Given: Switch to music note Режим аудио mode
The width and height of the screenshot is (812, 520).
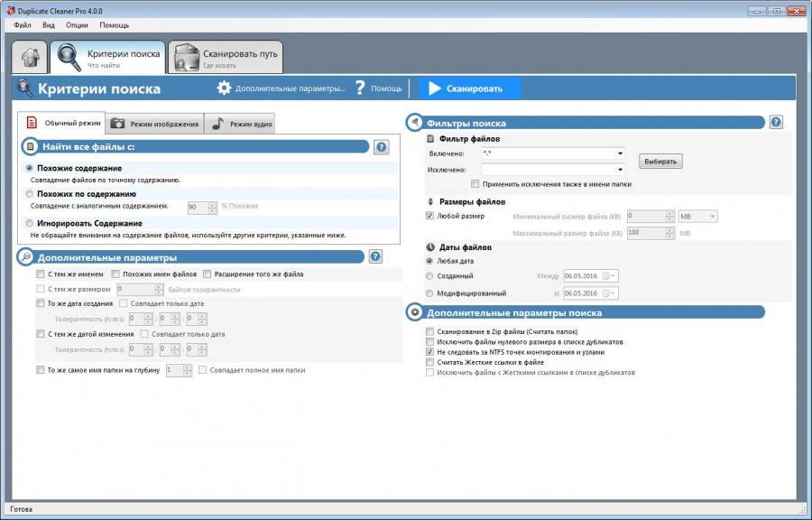Looking at the screenshot, I should [x=217, y=124].
